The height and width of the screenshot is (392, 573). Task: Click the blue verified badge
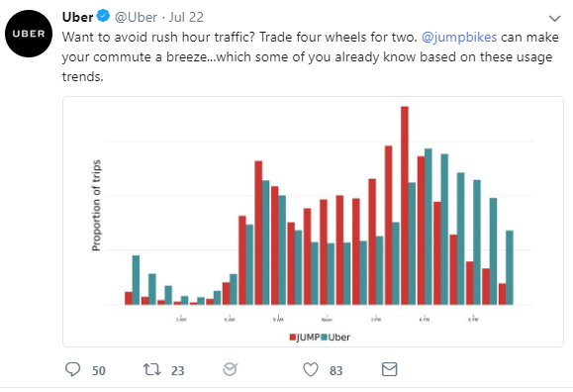[104, 16]
